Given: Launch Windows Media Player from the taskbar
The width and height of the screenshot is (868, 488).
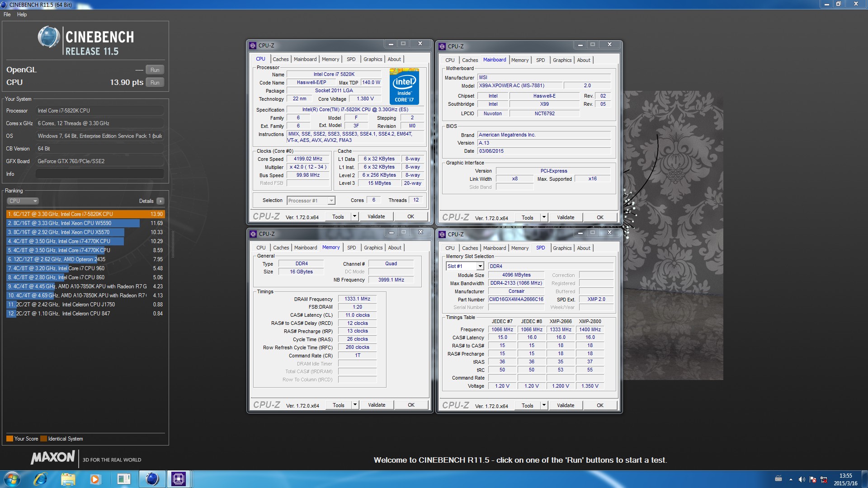Looking at the screenshot, I should point(95,479).
